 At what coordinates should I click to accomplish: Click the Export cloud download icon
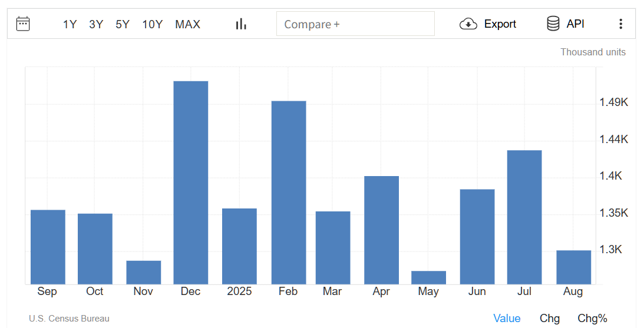pos(468,24)
